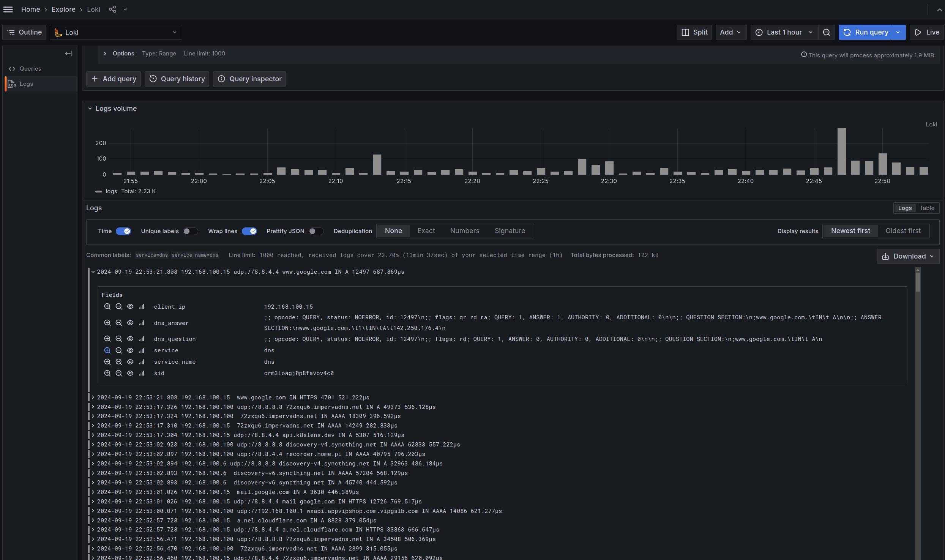Viewport: 945px width, 560px height.
Task: Filter for sid value
Action: [107, 373]
